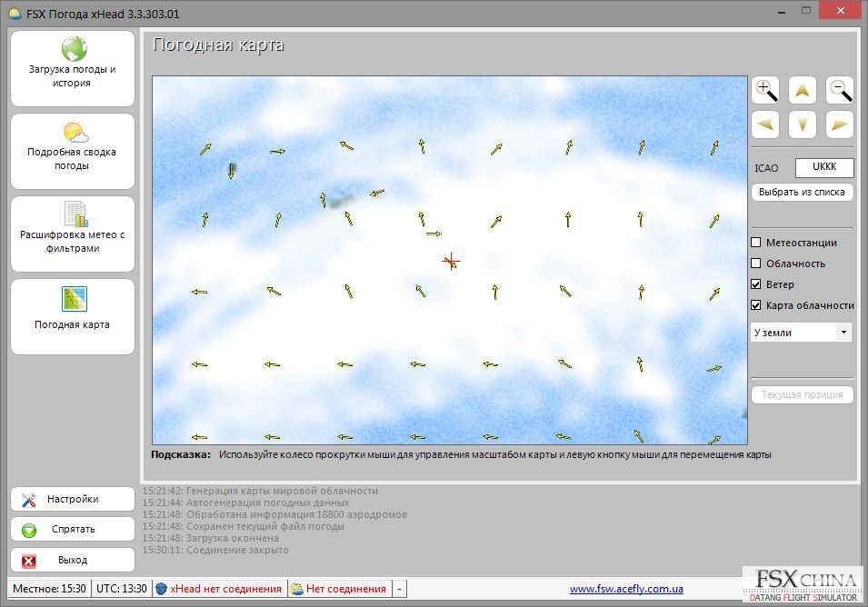Uncheck the Ветер checkbox
Viewport: 868px width, 607px height.
pos(755,284)
